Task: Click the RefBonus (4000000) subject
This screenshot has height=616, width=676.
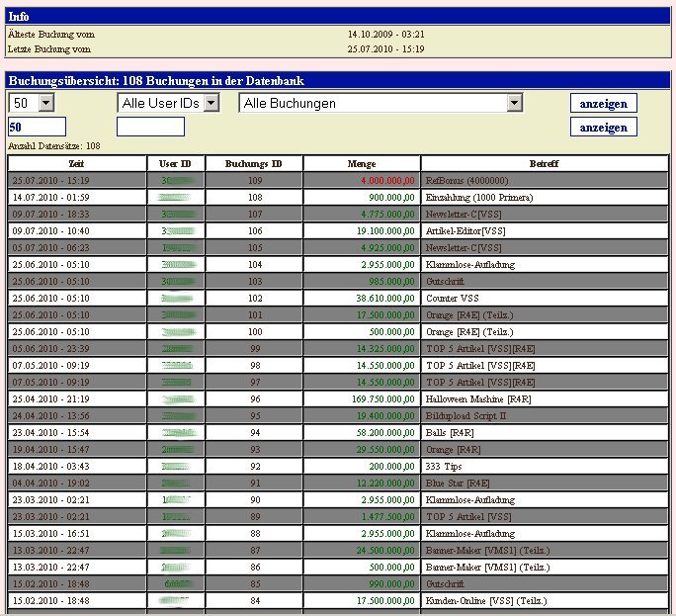Action: (x=466, y=180)
